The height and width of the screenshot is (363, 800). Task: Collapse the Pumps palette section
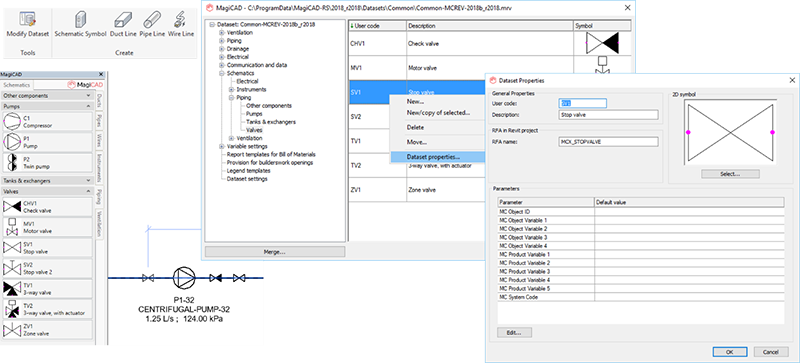coord(89,107)
